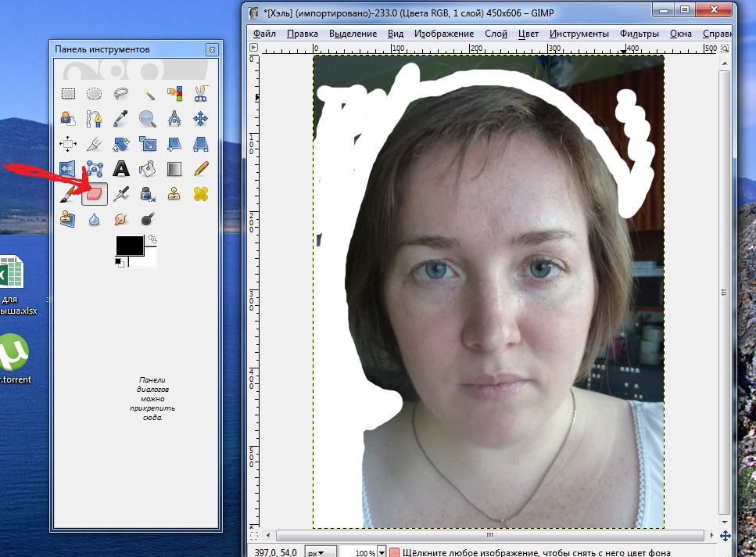Pick the Free Select lasso tool
The width and height of the screenshot is (756, 557).
coord(120,93)
